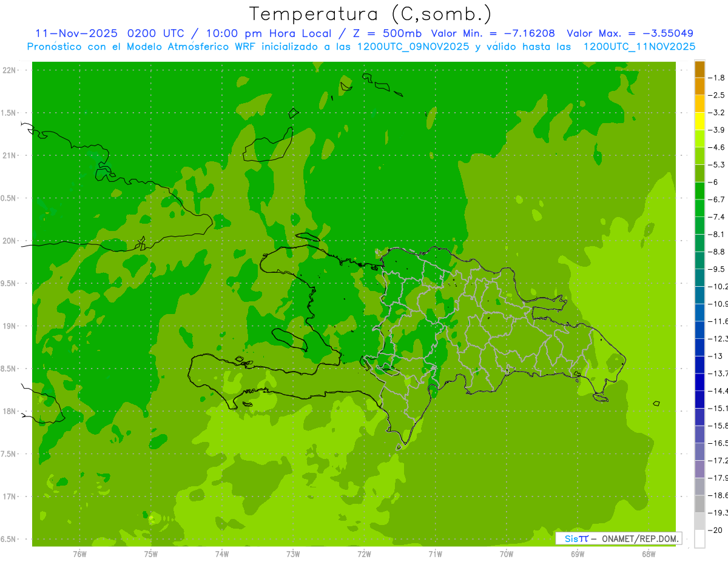Viewport: 728px width, 562px height.
Task: Select the '1200UTC_11NOV2025' valid-until time
Action: [x=639, y=47]
